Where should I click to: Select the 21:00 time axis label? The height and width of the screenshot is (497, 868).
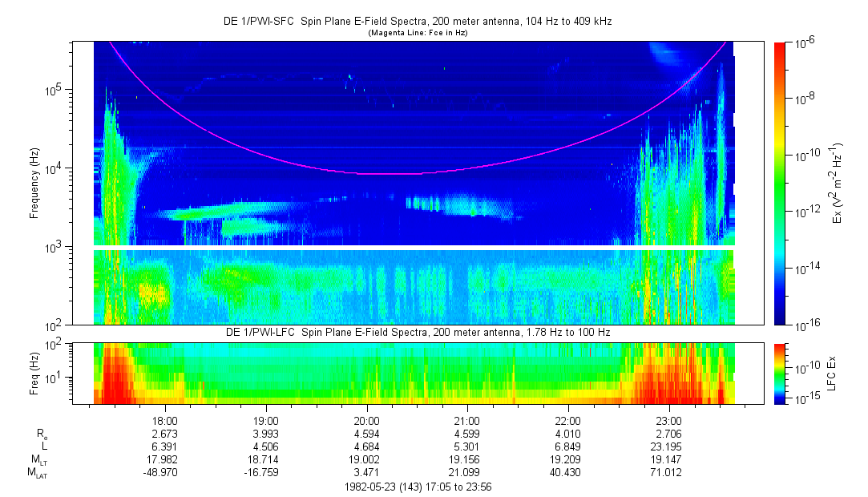click(467, 420)
